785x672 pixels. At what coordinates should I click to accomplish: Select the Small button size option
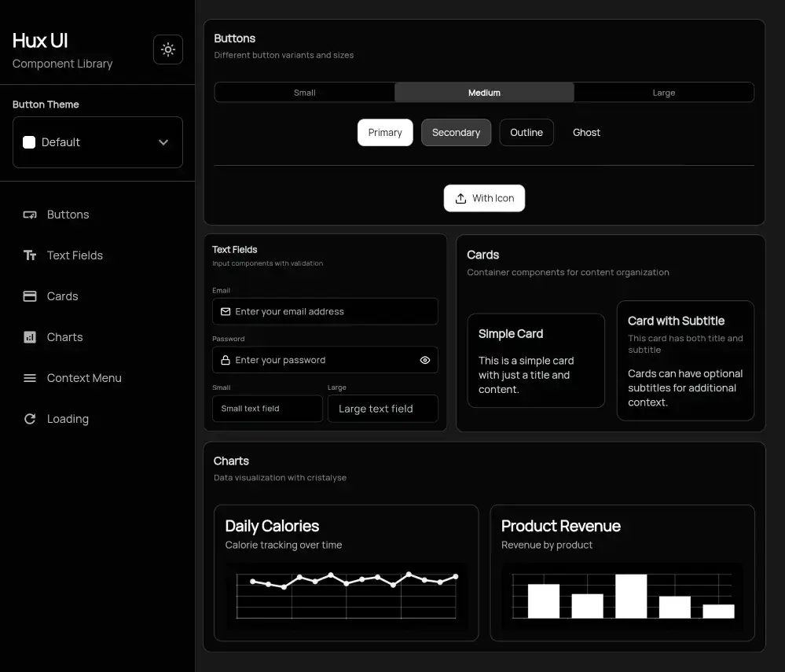pos(304,93)
